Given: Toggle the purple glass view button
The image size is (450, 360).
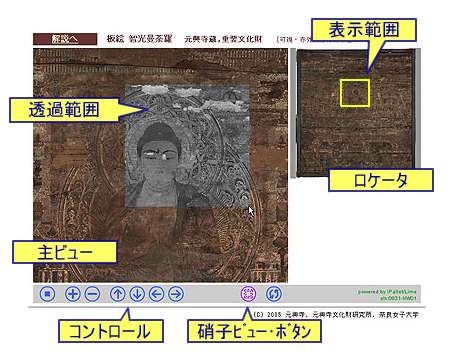Looking at the screenshot, I should (x=249, y=294).
